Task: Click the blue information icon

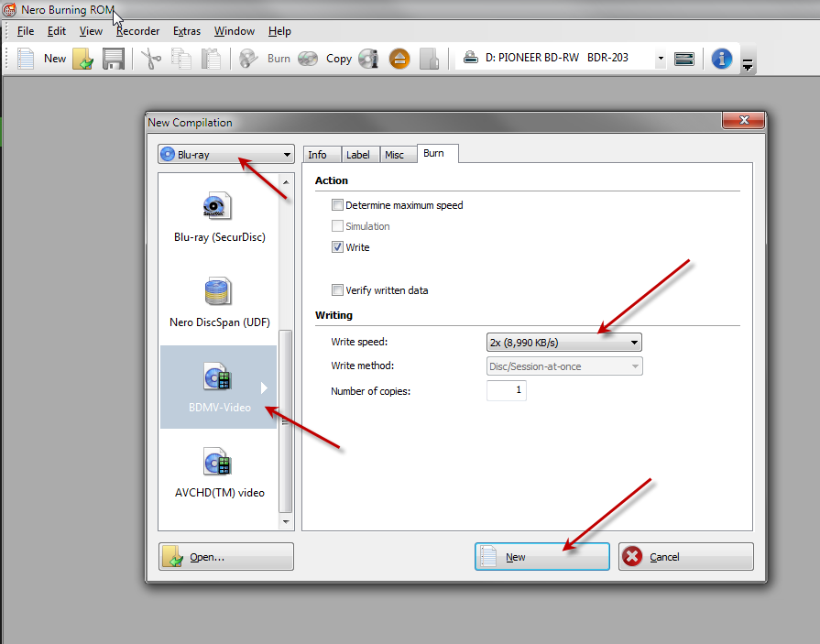Action: tap(722, 59)
